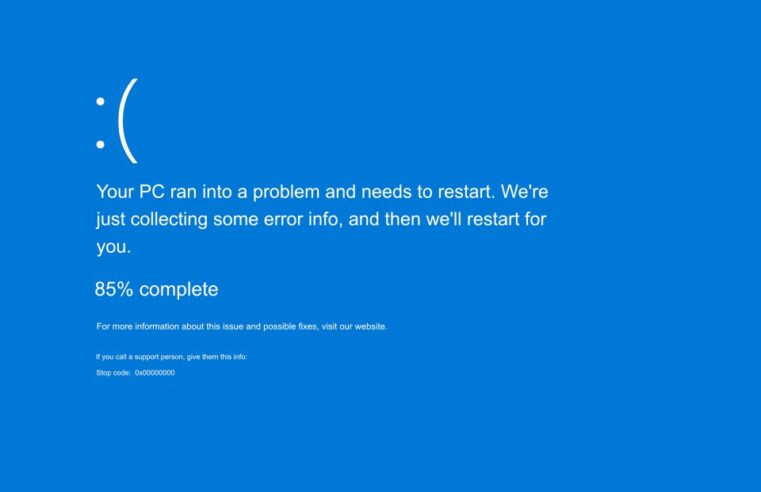Click the Stop code label
Screen dimensions: 761x492
click(113, 373)
